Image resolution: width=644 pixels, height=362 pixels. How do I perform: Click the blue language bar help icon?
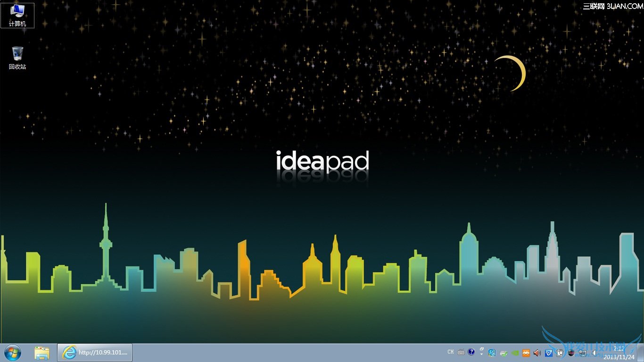[x=471, y=352]
